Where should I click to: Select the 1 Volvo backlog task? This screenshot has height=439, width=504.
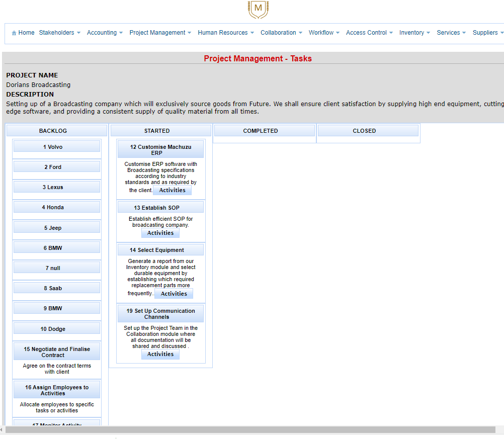pyautogui.click(x=57, y=147)
